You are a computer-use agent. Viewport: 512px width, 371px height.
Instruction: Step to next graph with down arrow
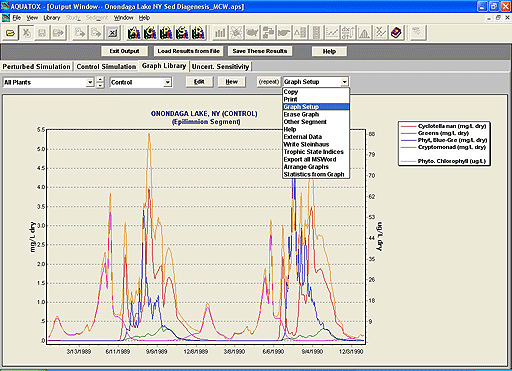100,85
